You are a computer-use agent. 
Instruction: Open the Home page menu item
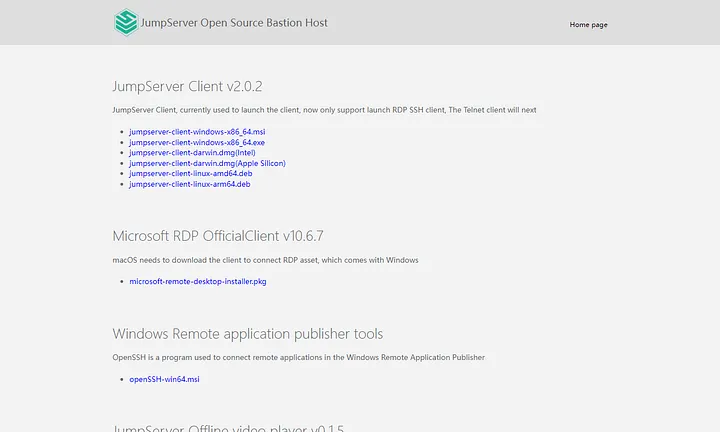pos(588,25)
